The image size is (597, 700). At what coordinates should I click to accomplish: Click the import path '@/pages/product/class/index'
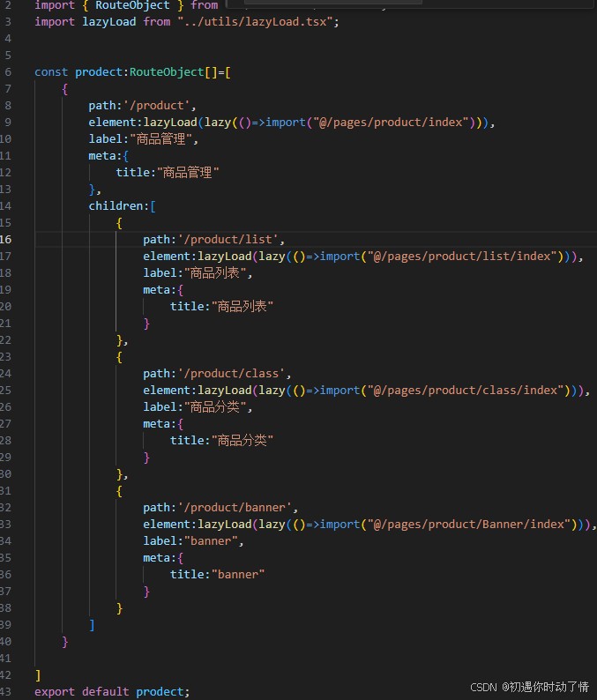(466, 391)
